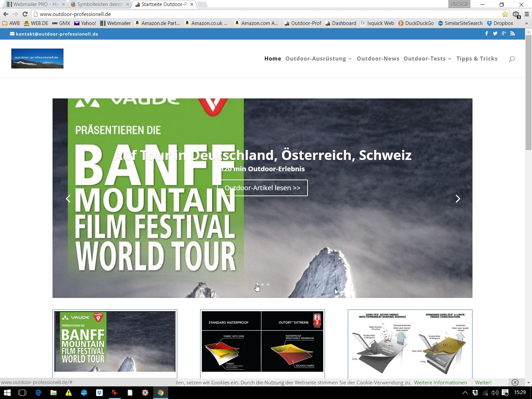The height and width of the screenshot is (399, 532).
Task: Click the Google Plus icon
Action: pyautogui.click(x=504, y=34)
